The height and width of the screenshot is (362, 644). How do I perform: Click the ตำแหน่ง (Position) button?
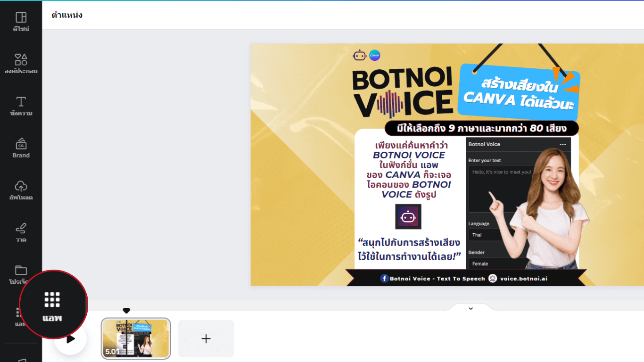tap(67, 15)
